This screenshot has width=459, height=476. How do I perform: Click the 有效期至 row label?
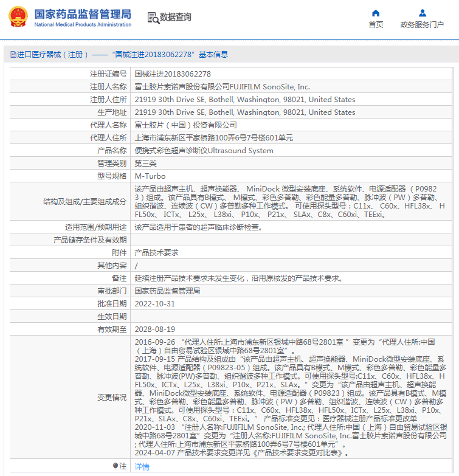coord(112,329)
